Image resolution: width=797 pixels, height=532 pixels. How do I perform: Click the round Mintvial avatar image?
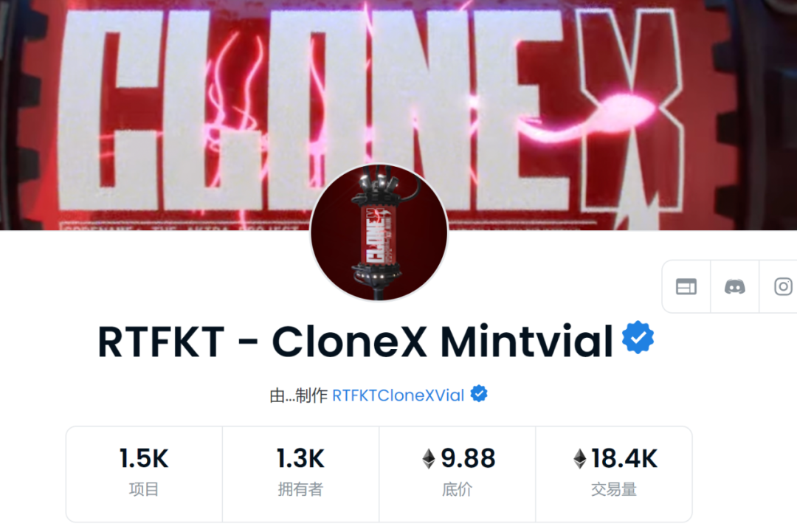379,232
